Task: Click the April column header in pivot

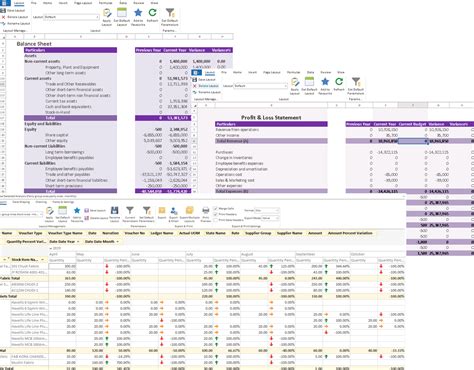Action: click(x=62, y=254)
